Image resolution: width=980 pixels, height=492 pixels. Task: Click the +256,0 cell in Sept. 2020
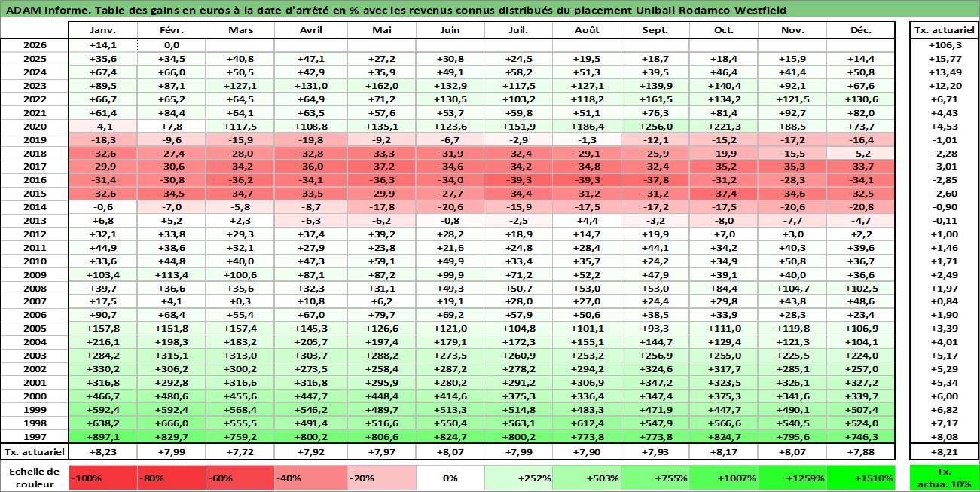coord(655,126)
